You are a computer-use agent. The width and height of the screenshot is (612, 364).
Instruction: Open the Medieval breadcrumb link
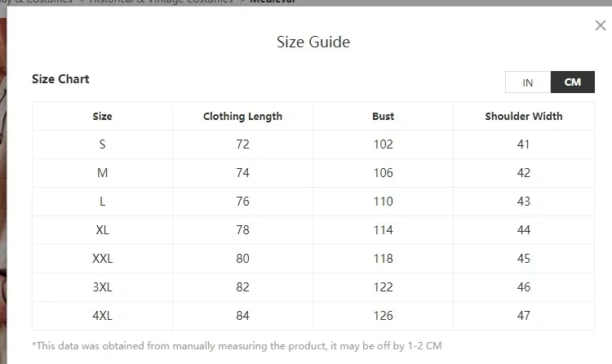272,2
